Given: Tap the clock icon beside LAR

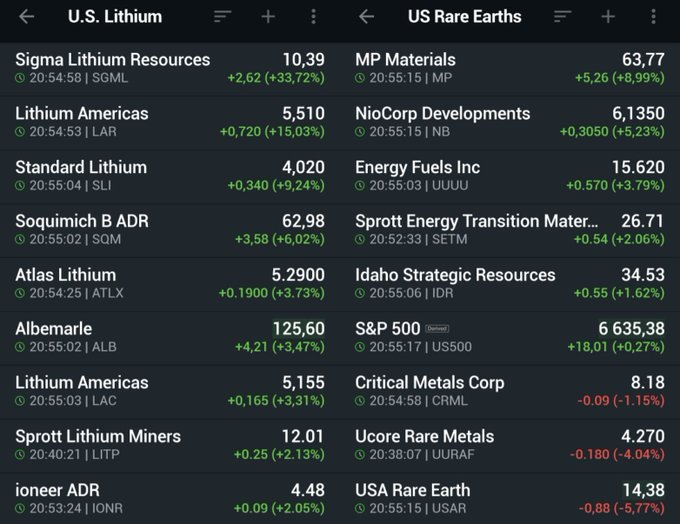Looking at the screenshot, I should [20, 132].
